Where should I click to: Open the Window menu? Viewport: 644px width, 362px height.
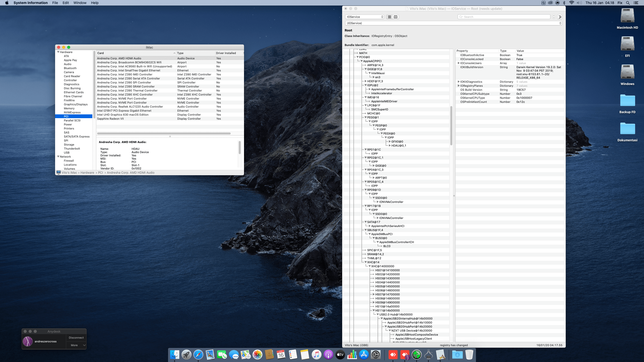pos(80,3)
